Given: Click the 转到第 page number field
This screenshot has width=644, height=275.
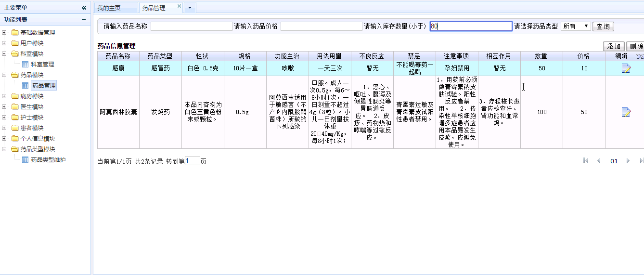Looking at the screenshot, I should [x=192, y=161].
